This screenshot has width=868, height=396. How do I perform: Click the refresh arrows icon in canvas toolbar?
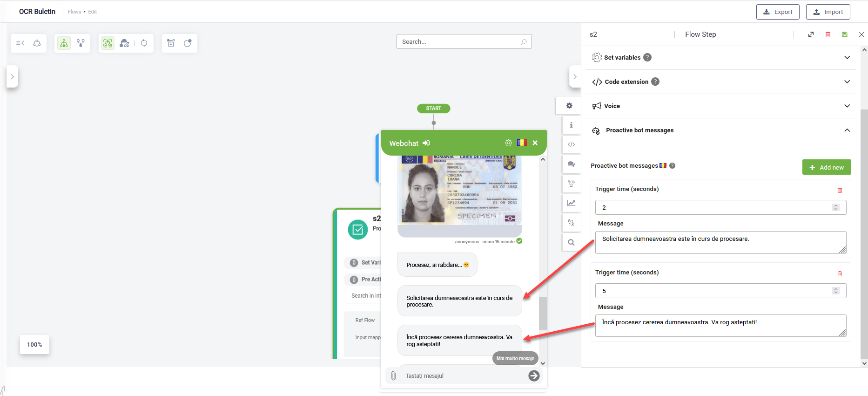144,43
